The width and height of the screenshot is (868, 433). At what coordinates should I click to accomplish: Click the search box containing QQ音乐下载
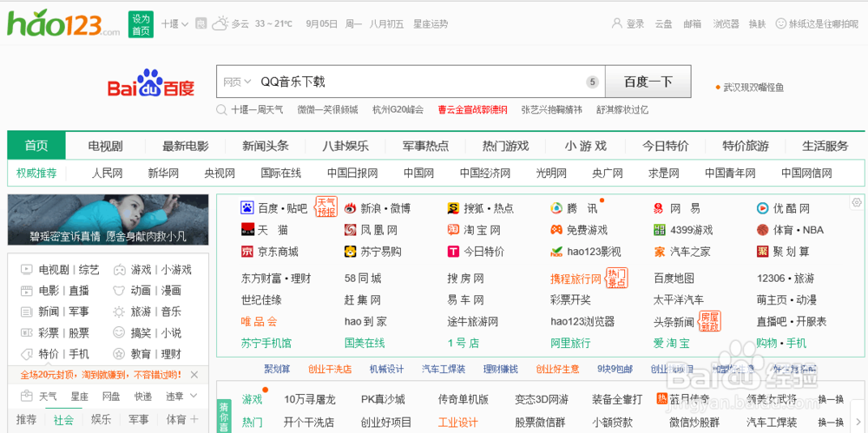point(411,82)
